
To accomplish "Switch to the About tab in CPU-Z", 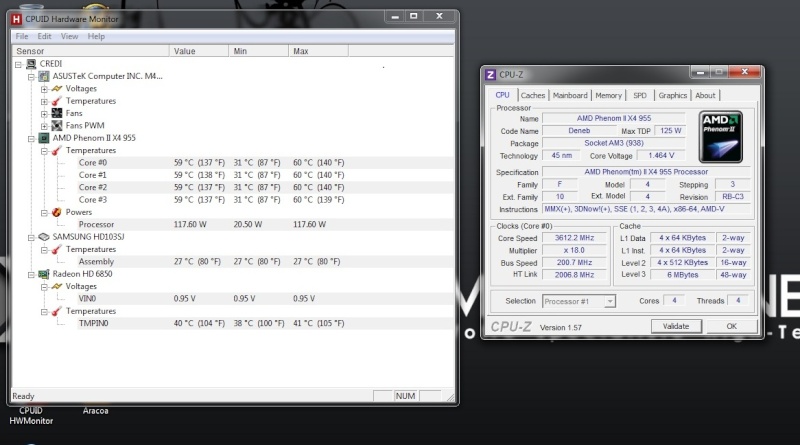I will click(705, 95).
